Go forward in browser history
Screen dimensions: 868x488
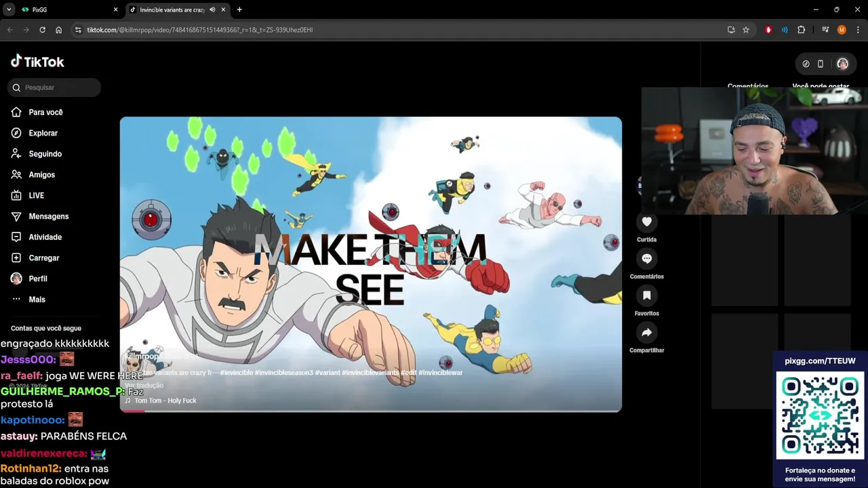click(26, 30)
